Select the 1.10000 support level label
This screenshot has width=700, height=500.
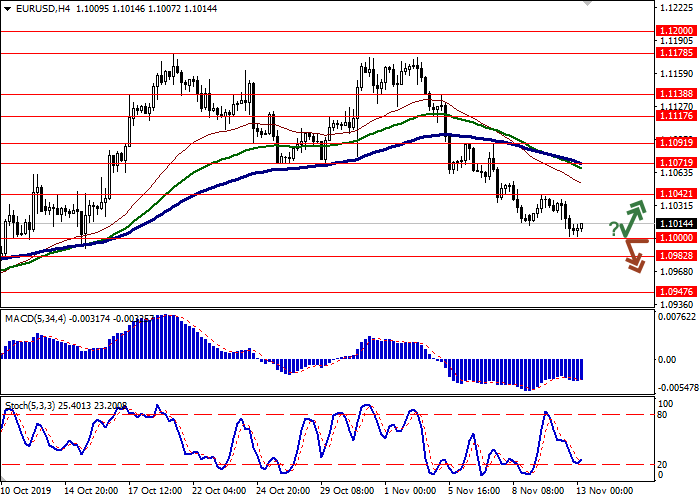[x=674, y=238]
